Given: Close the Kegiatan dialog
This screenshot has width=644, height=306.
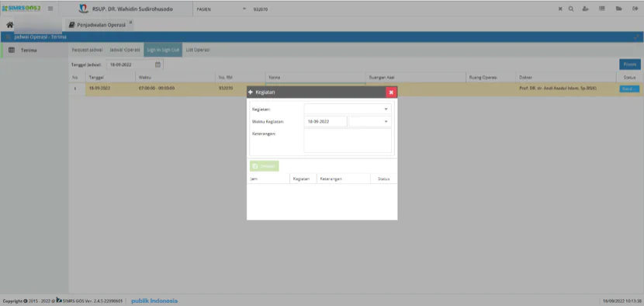Looking at the screenshot, I should click(x=391, y=92).
